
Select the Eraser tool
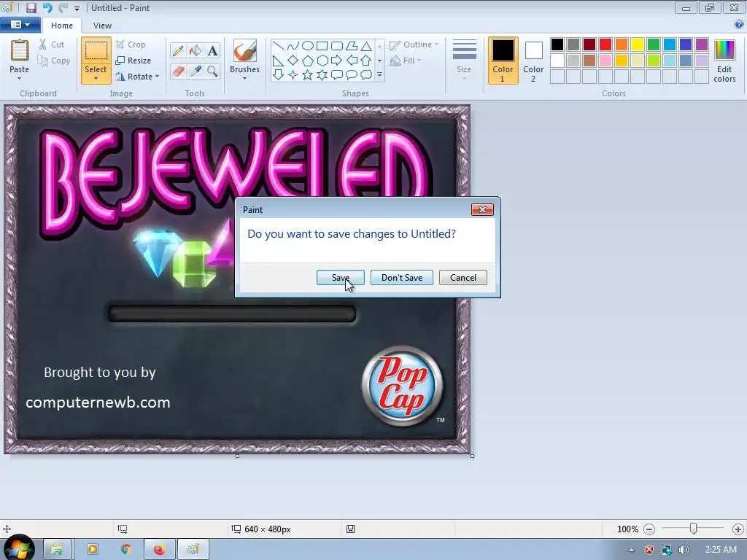point(178,71)
